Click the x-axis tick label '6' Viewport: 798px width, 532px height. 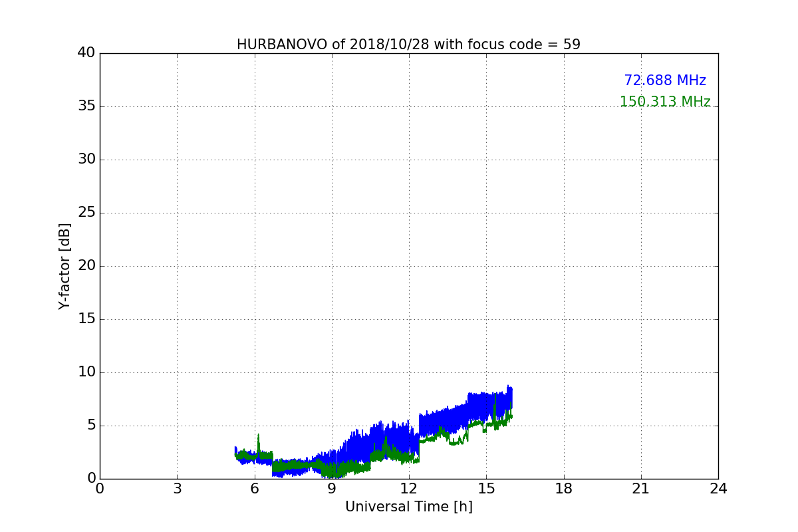[x=255, y=489]
